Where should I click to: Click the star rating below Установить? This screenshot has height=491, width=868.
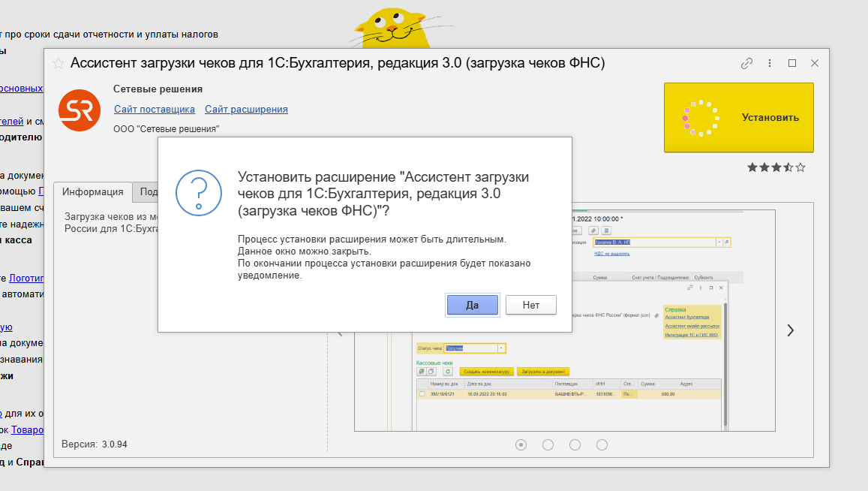776,167
